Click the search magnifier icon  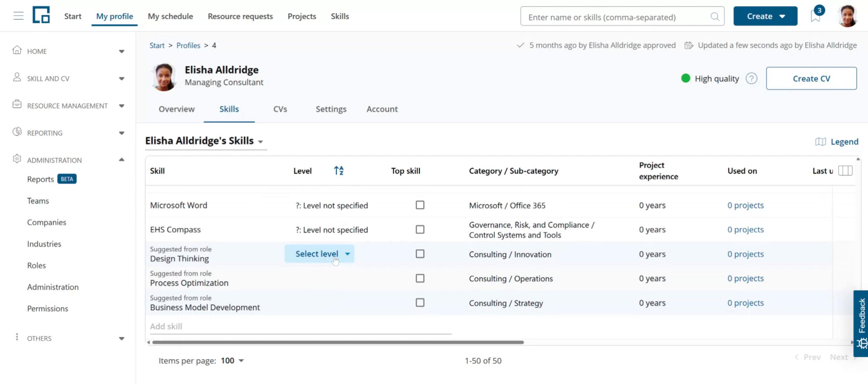[x=715, y=17]
